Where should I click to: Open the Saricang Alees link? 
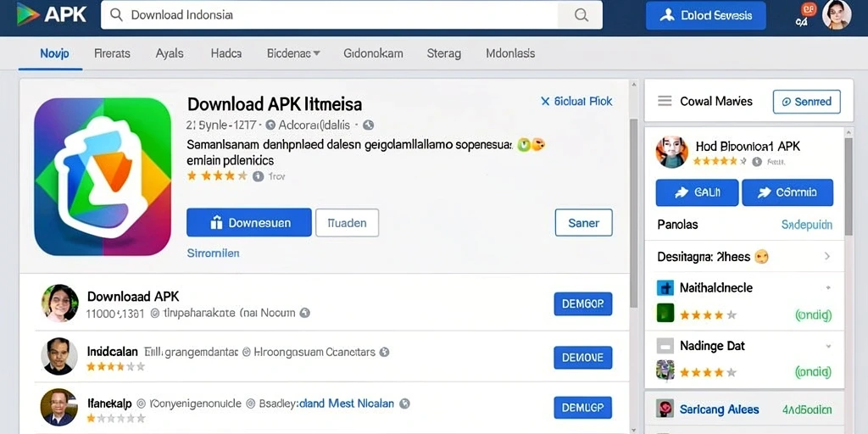[x=719, y=409]
